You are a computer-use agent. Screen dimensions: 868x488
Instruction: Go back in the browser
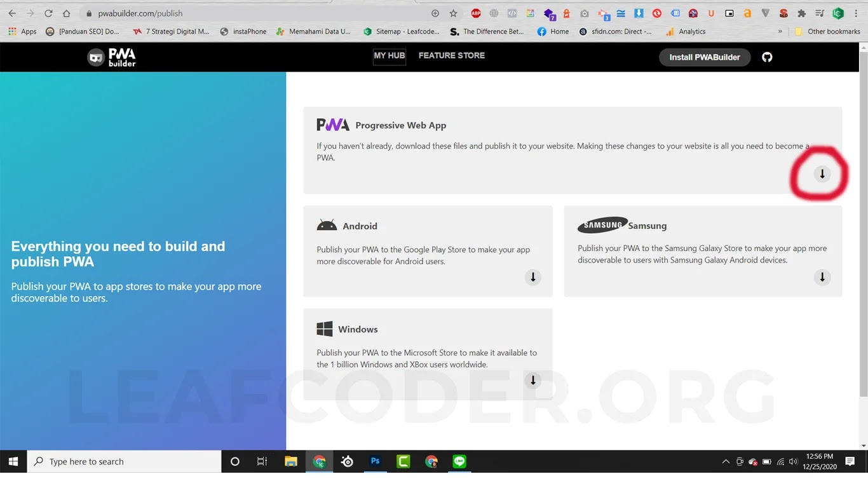[x=12, y=13]
